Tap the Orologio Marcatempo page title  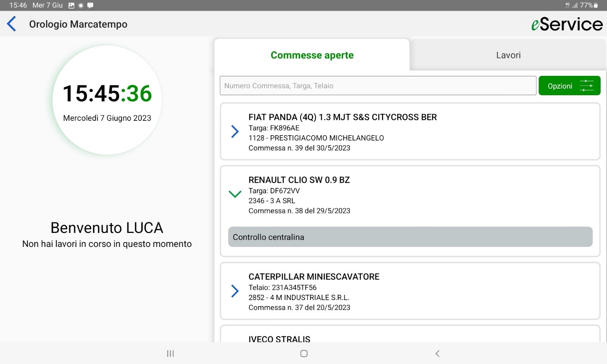[x=78, y=24]
